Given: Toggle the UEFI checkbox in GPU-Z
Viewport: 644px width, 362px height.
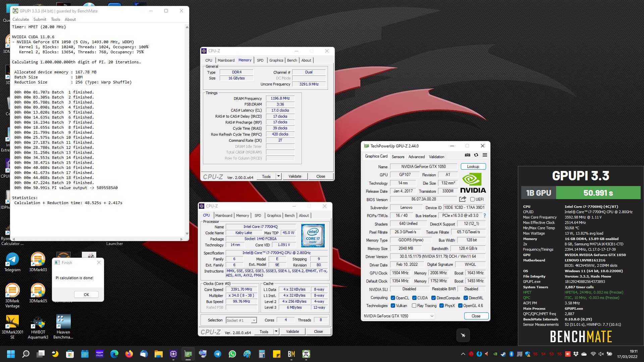Looking at the screenshot, I should [x=472, y=199].
